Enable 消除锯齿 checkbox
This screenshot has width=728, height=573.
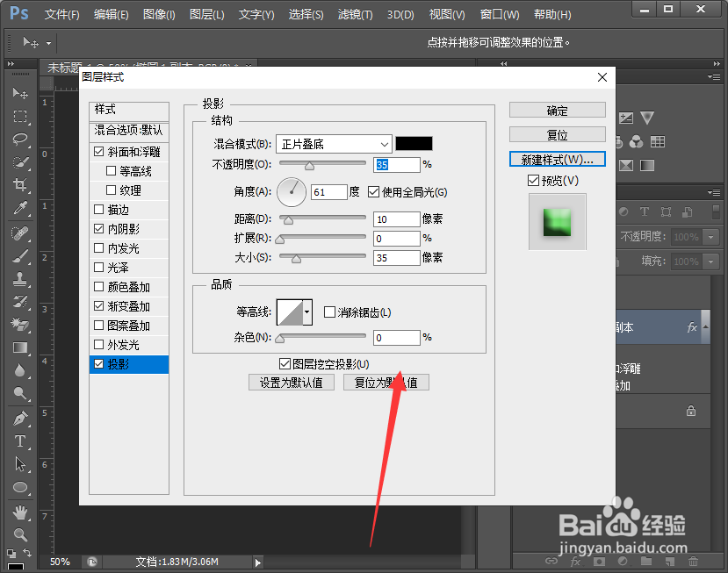(x=329, y=312)
